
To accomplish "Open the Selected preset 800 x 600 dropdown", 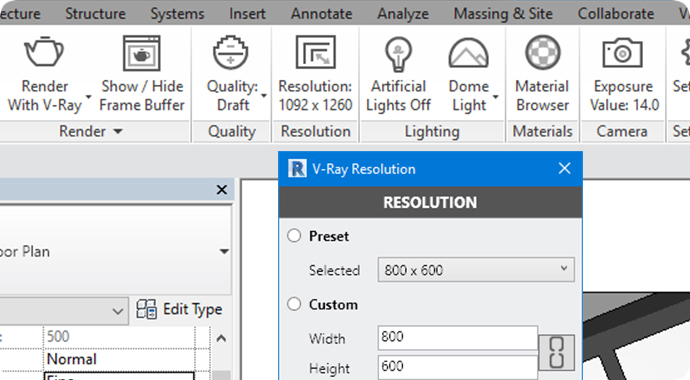I will pyautogui.click(x=476, y=270).
